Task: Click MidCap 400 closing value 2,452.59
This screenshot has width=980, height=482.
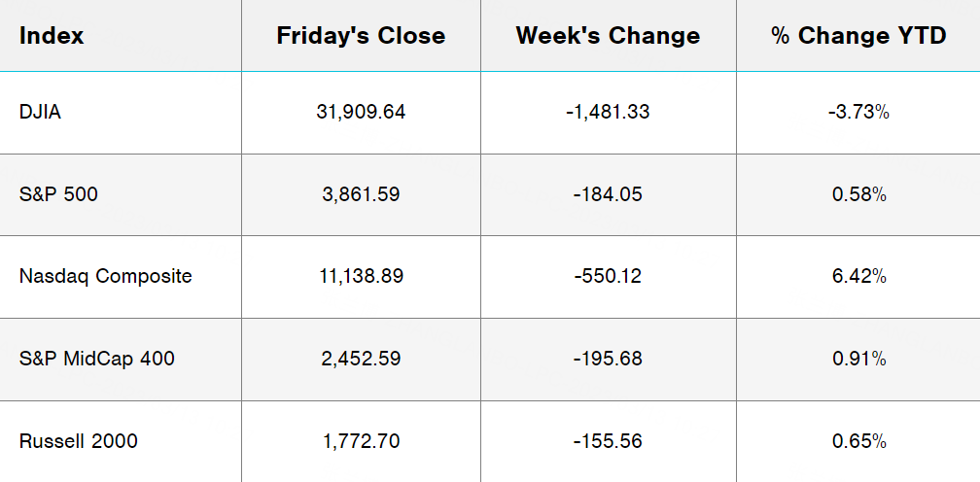Action: pyautogui.click(x=361, y=359)
